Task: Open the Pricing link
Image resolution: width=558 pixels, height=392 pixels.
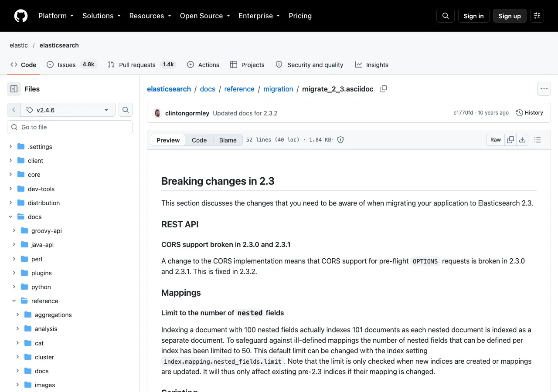Action: [x=300, y=16]
